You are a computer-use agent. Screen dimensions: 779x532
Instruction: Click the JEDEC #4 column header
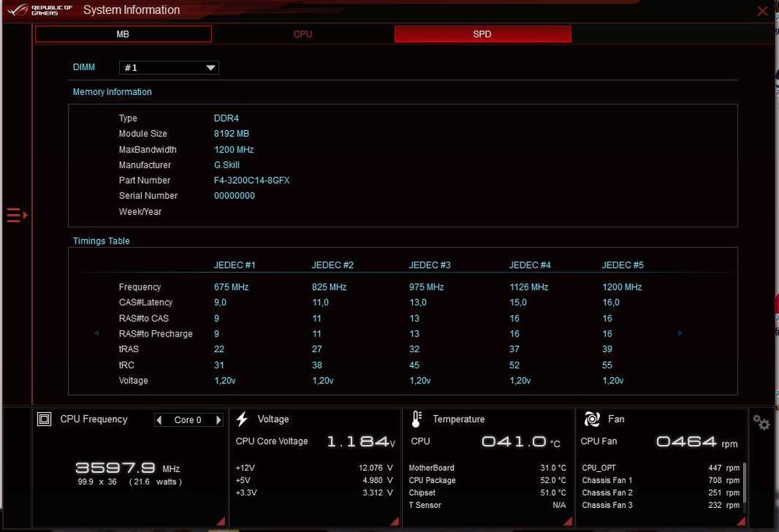[x=530, y=266]
